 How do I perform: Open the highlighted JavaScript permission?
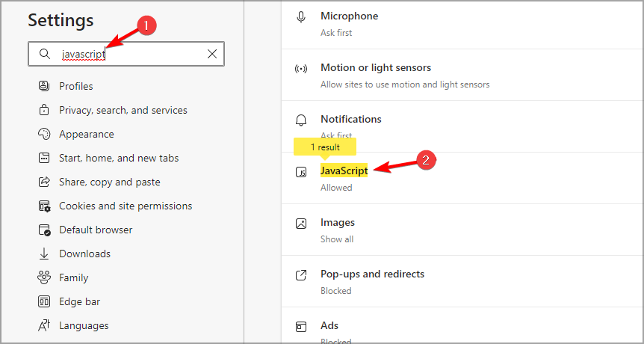click(344, 171)
